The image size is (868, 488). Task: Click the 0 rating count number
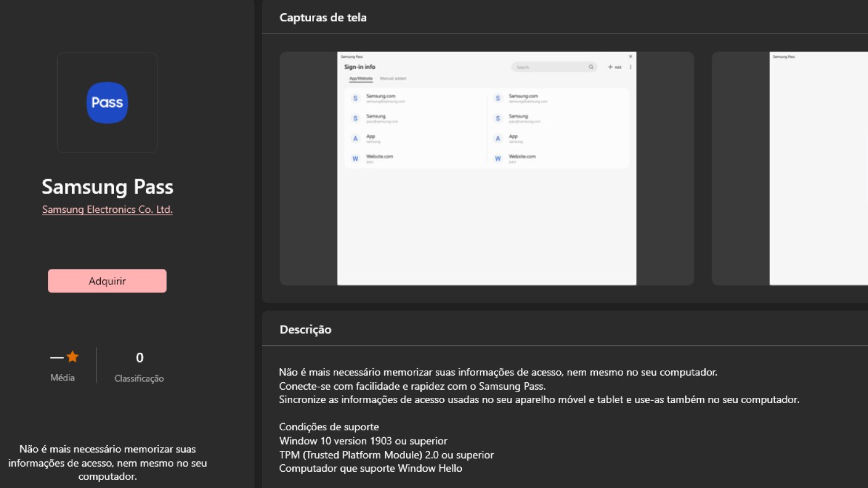[x=139, y=358]
